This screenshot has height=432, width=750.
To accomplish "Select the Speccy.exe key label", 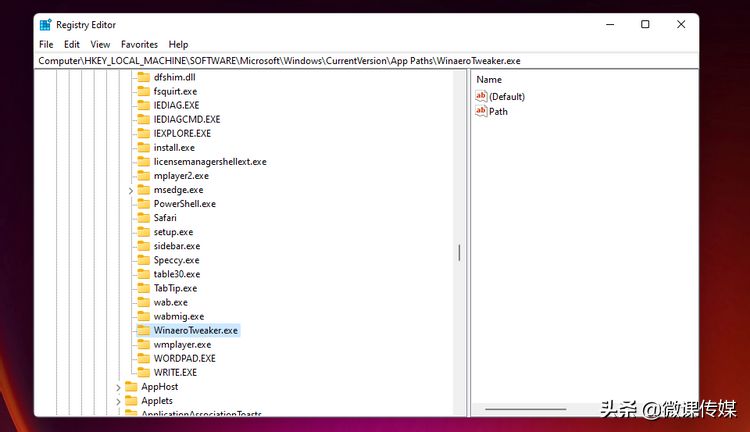I will point(176,260).
